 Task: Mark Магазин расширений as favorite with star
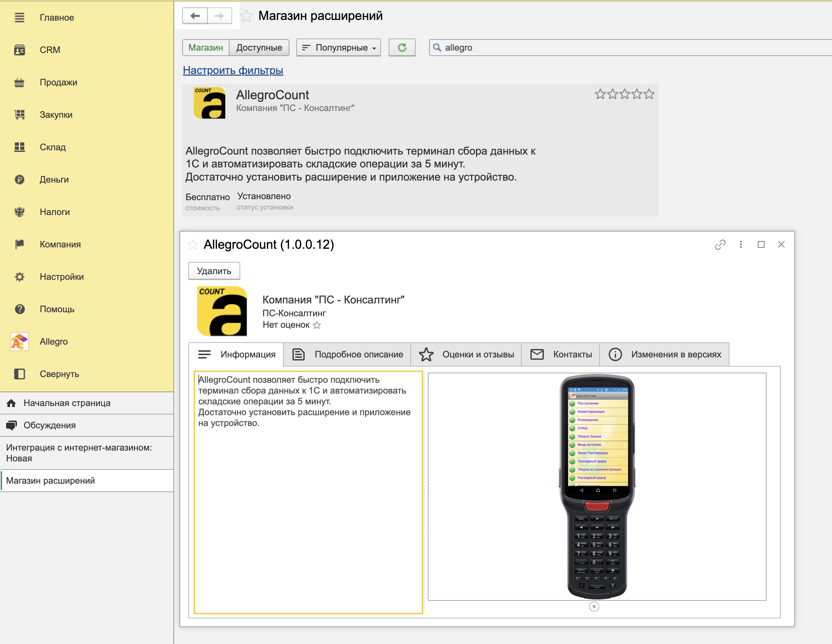coord(246,16)
